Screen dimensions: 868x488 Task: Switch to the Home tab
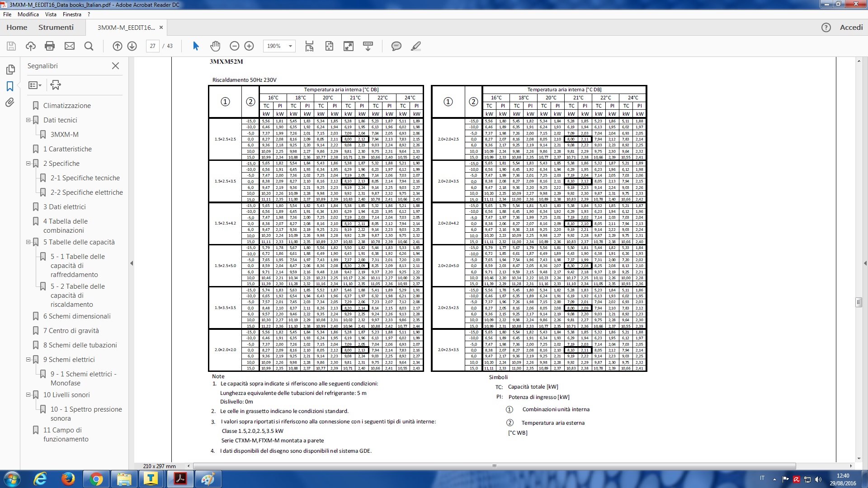17,28
